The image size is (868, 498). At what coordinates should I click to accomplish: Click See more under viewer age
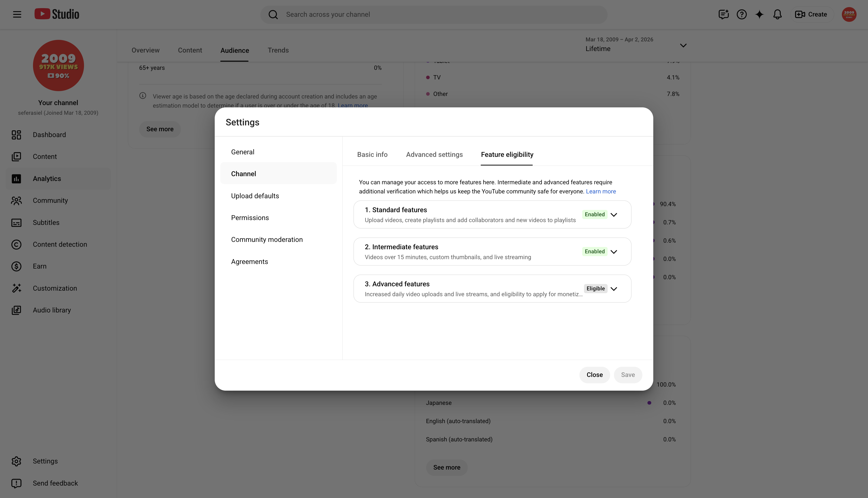coord(160,129)
